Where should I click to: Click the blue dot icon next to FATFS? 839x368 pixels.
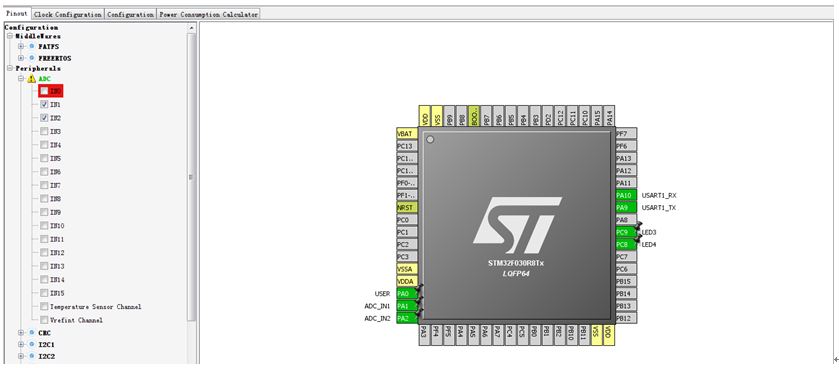click(x=32, y=47)
